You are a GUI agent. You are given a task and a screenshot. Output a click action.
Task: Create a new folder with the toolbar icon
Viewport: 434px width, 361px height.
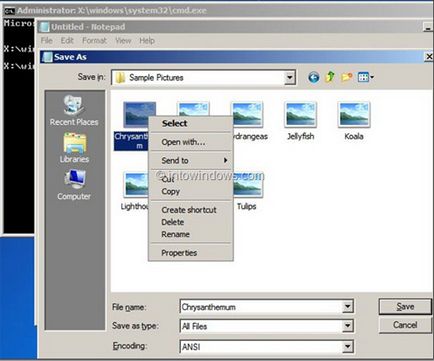pos(346,77)
